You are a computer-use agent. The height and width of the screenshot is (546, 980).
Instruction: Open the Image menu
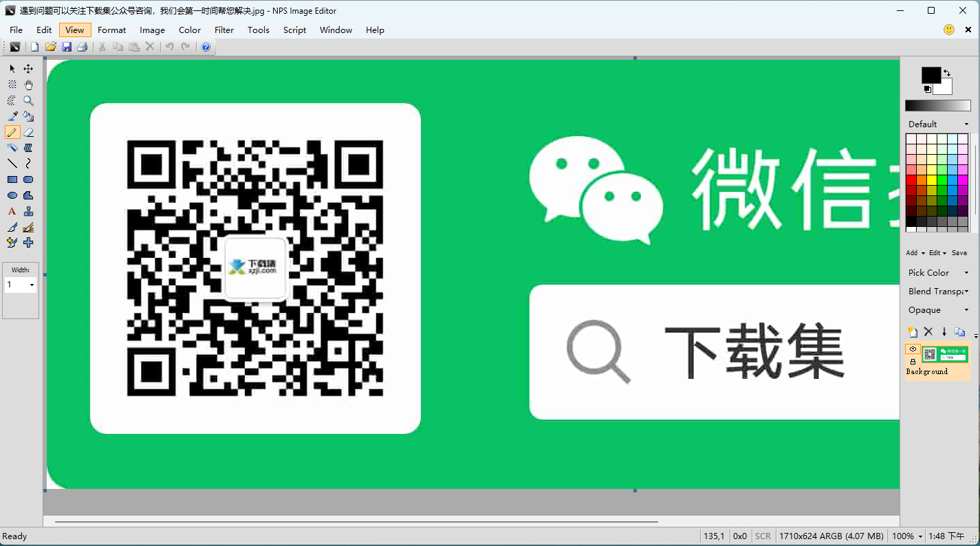[x=152, y=30]
